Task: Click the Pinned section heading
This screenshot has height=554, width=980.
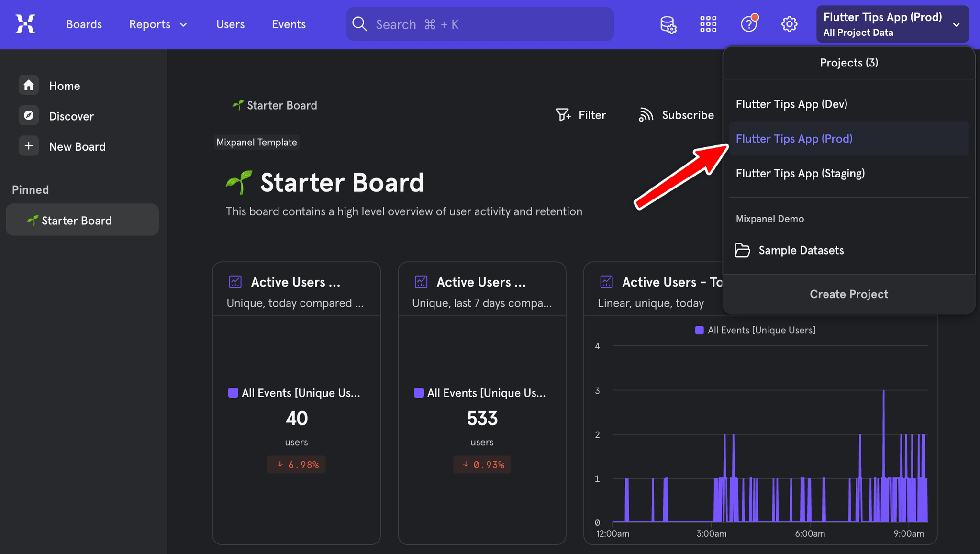Action: point(30,189)
